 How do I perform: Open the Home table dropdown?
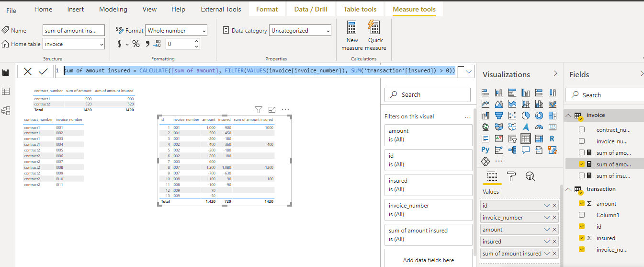coord(74,44)
